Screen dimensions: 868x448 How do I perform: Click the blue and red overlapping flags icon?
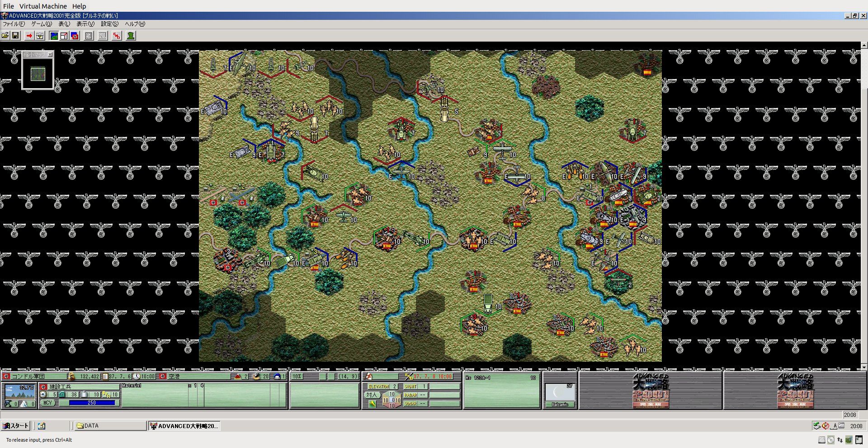[x=75, y=36]
